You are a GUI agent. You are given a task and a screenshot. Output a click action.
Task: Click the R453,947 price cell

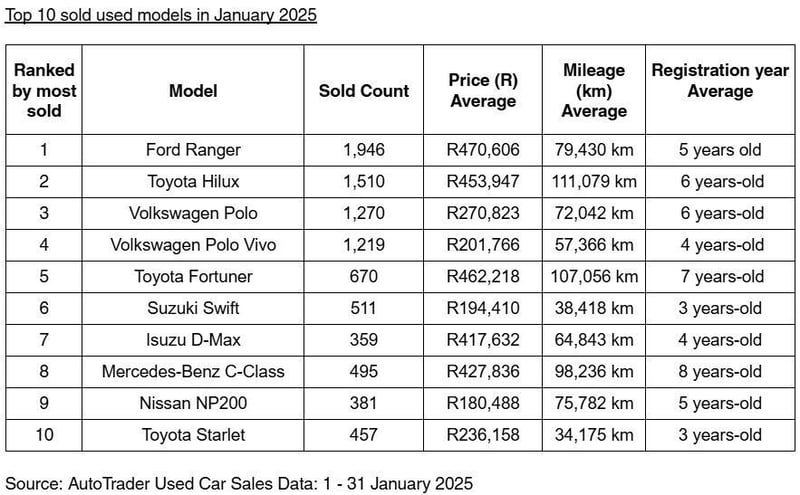[482, 181]
